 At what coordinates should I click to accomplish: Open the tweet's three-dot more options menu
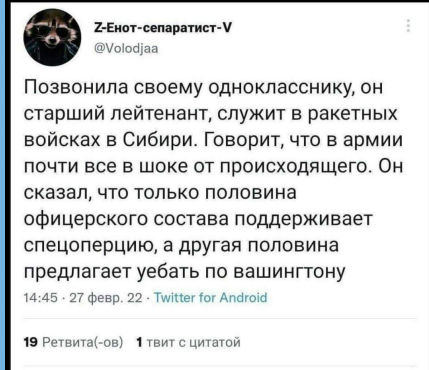point(408,26)
